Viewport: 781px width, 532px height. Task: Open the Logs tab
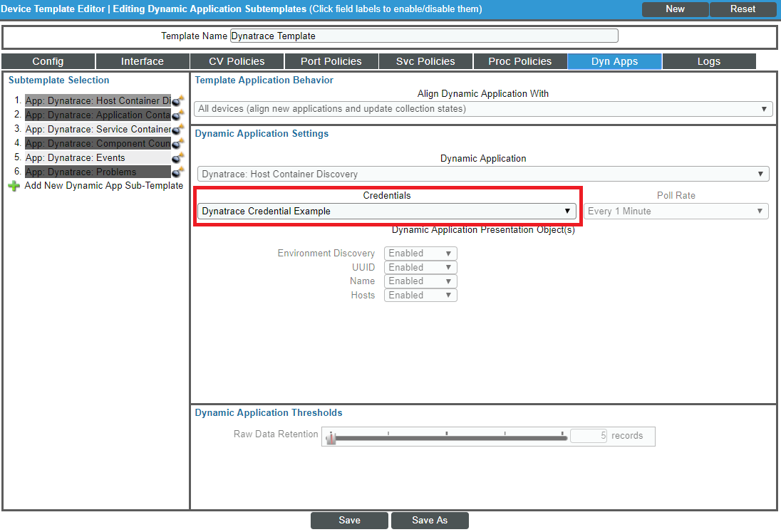click(x=709, y=61)
